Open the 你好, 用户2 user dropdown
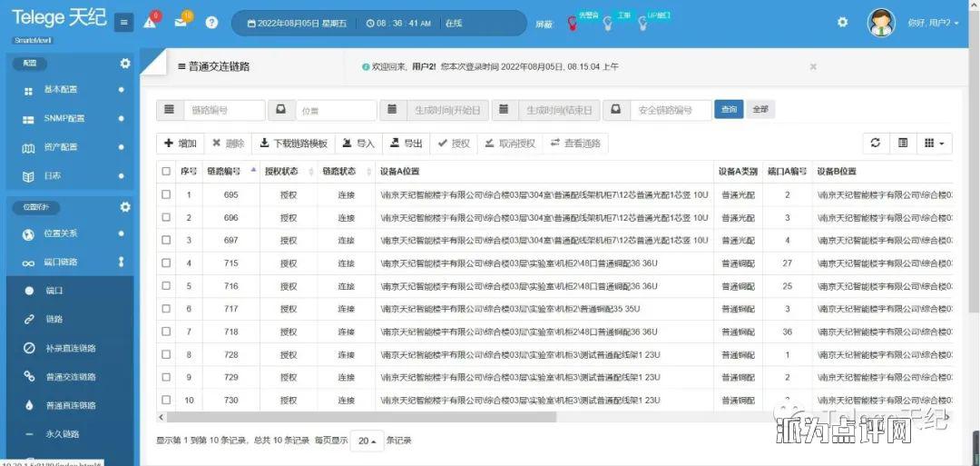980x466 pixels. [933, 23]
